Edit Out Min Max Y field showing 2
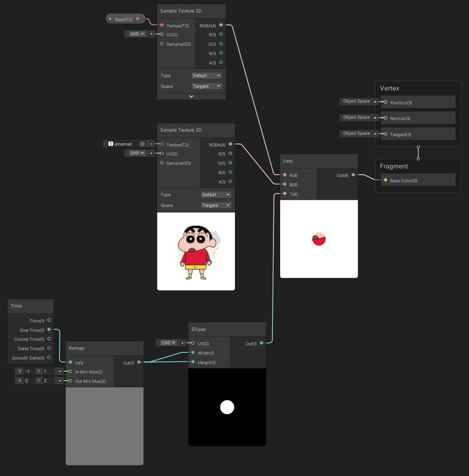469x476 pixels. 48,381
